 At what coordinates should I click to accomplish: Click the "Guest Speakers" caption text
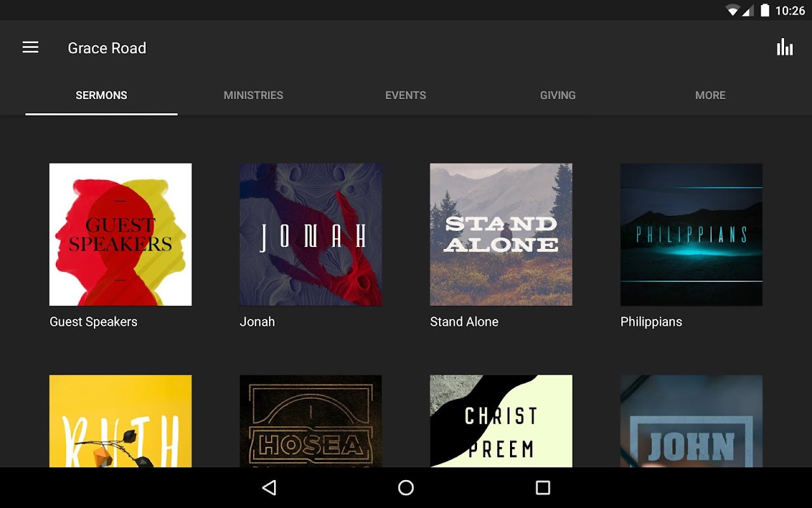coord(93,322)
